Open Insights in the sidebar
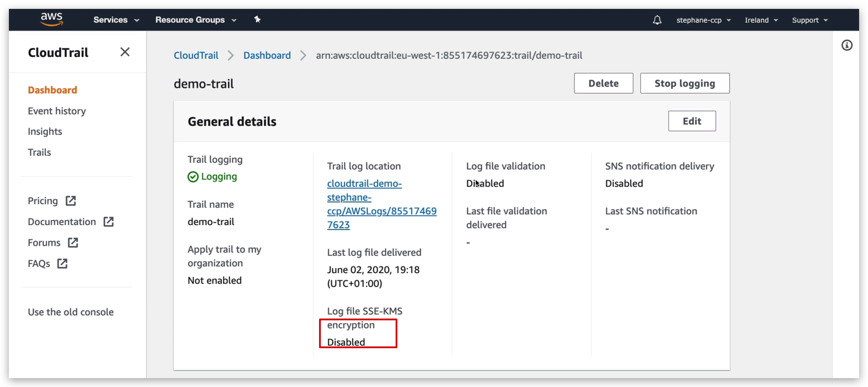The width and height of the screenshot is (868, 387). pyautogui.click(x=45, y=131)
